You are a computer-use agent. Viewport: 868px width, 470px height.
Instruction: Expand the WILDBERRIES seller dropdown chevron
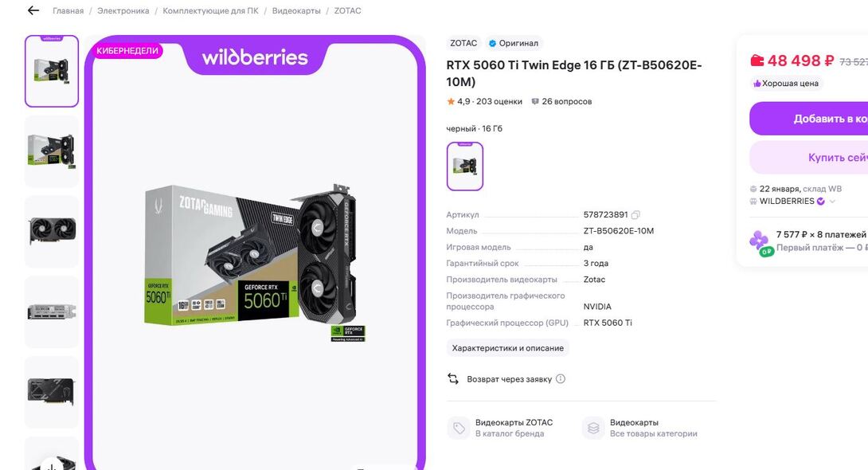pyautogui.click(x=832, y=202)
